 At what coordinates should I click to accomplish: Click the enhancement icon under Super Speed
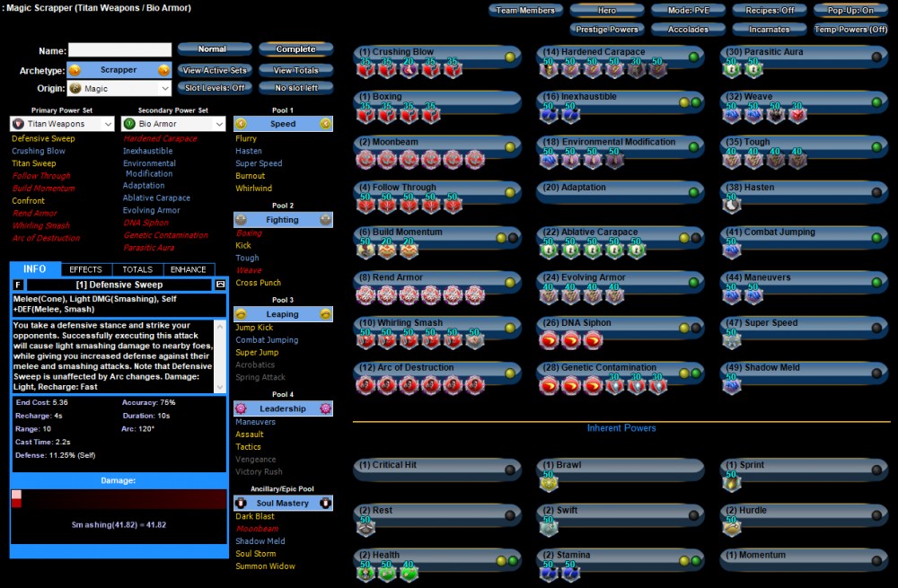click(733, 339)
